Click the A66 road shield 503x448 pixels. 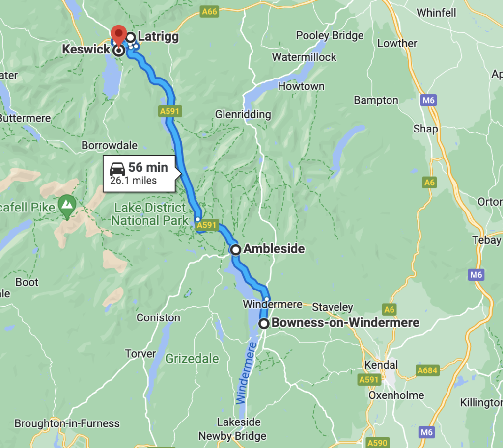coord(209,12)
